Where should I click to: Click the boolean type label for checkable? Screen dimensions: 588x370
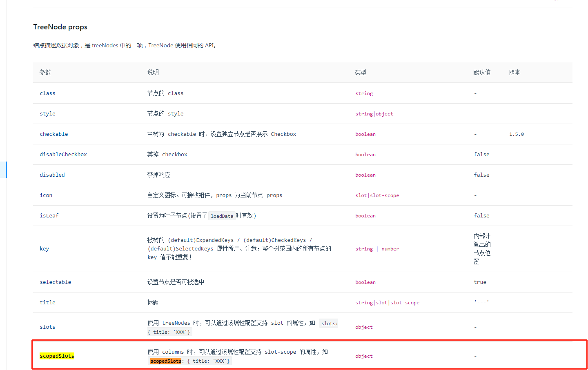(x=365, y=134)
